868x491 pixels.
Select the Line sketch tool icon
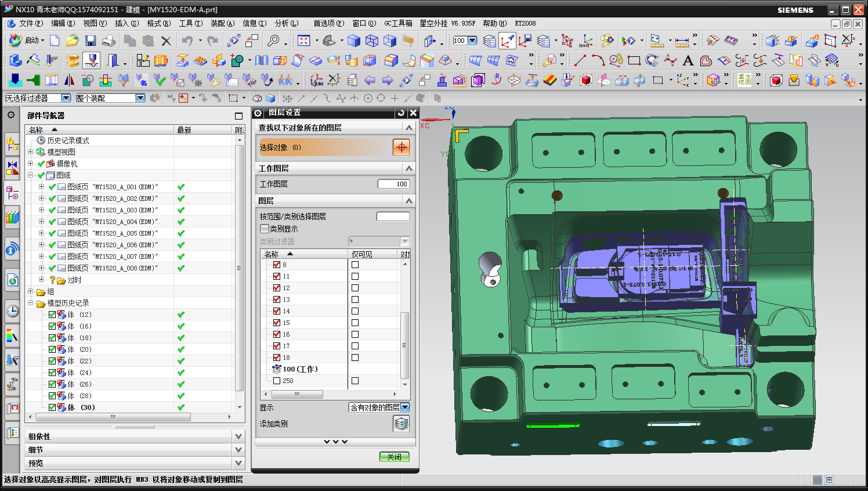pos(580,60)
